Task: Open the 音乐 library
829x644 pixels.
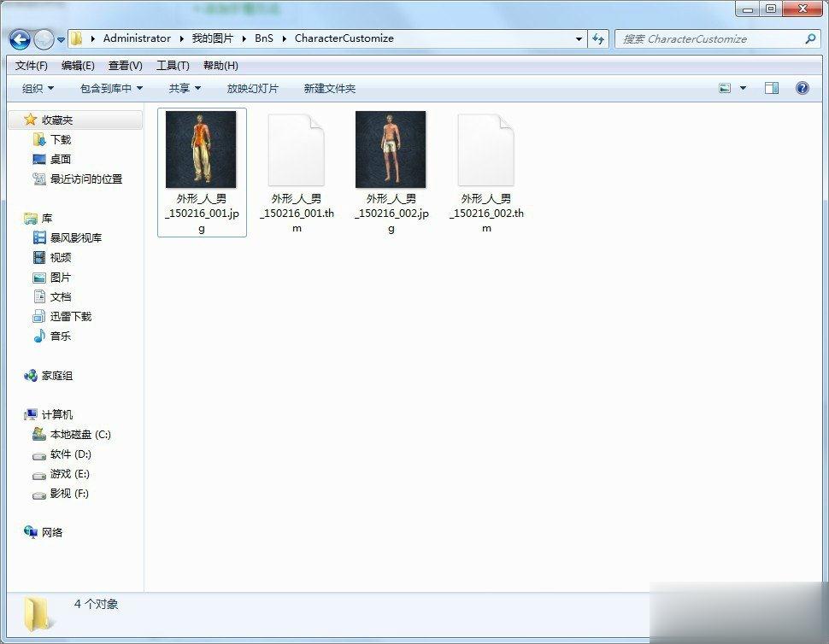Action: pyautogui.click(x=61, y=336)
